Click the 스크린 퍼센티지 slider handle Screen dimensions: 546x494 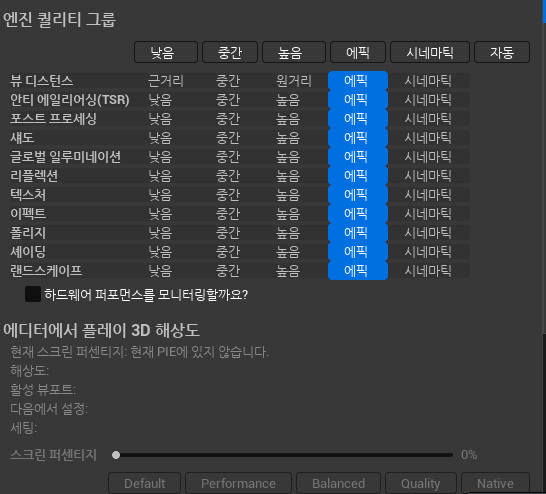116,455
